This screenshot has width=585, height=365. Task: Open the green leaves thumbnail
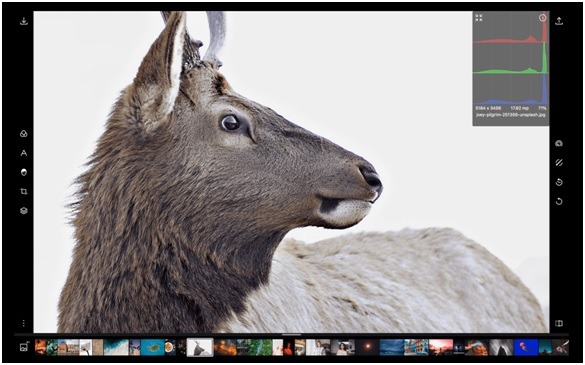pos(52,347)
